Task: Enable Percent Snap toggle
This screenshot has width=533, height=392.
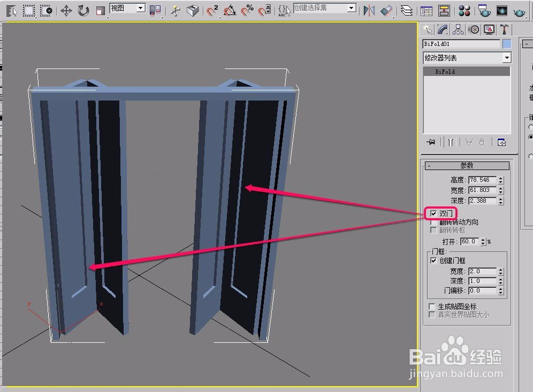Action: click(x=247, y=11)
